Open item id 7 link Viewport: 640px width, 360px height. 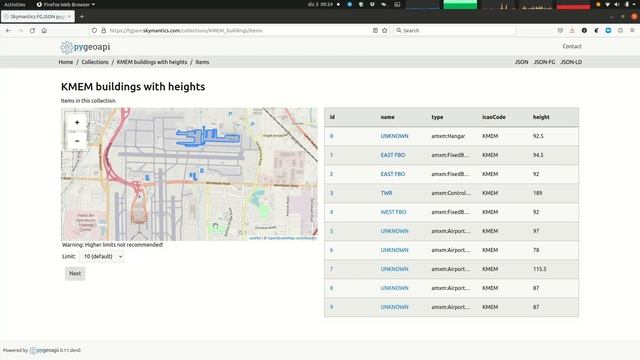tap(331, 269)
